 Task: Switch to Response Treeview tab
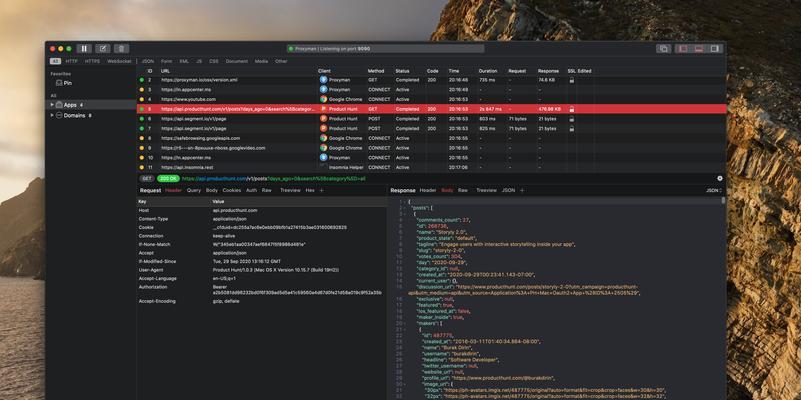click(486, 190)
